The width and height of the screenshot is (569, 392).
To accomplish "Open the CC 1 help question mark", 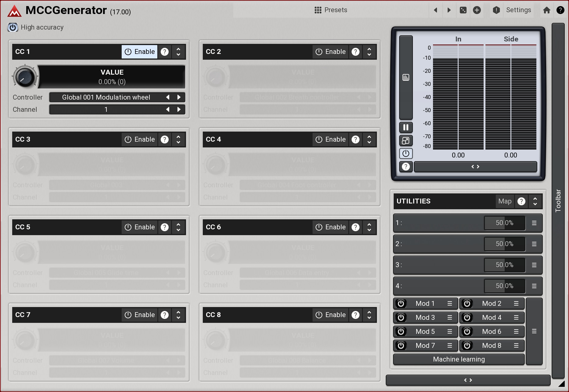I will [165, 52].
